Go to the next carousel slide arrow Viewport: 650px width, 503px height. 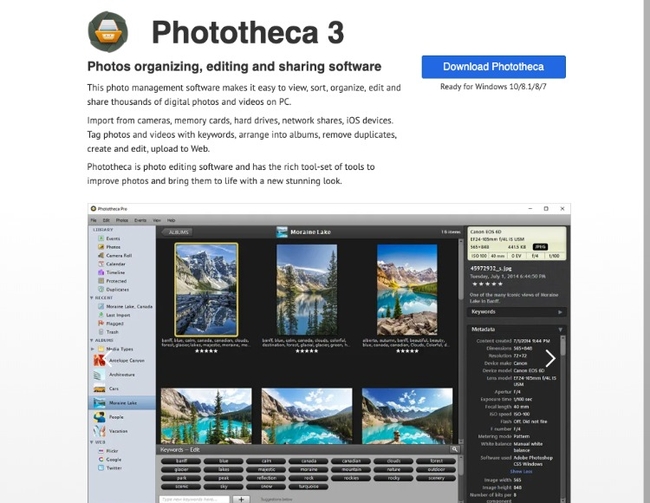click(550, 358)
